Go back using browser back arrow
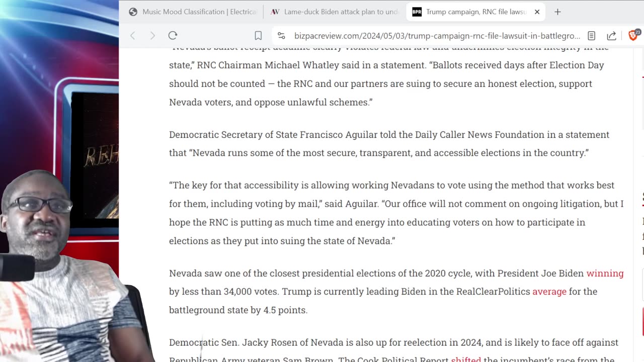The height and width of the screenshot is (362, 644). click(x=133, y=36)
